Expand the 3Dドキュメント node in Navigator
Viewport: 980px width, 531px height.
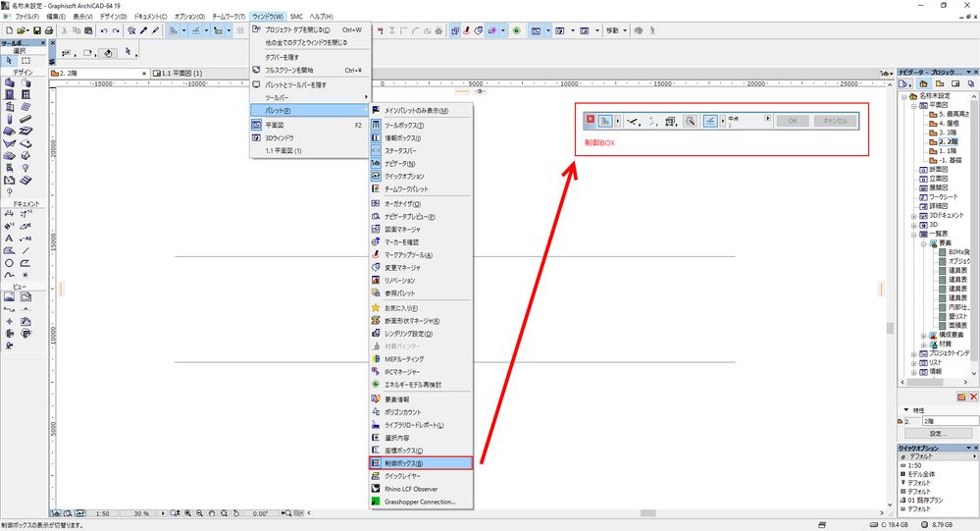pos(913,216)
